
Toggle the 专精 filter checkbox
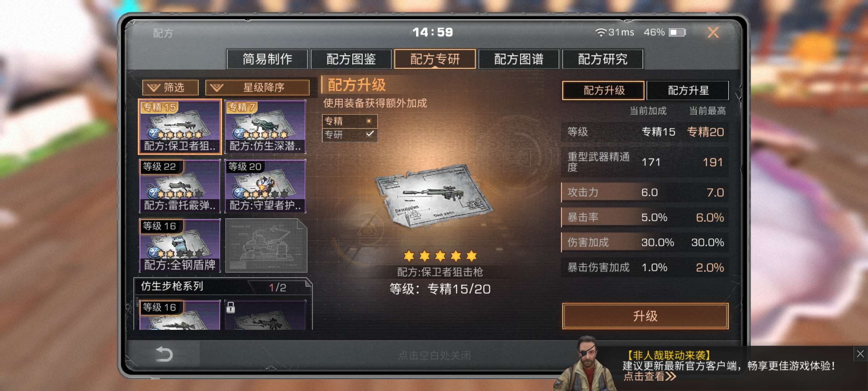click(x=369, y=121)
